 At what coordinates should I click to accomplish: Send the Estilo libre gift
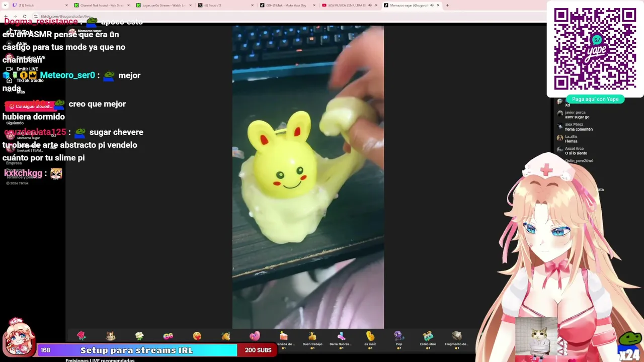click(428, 339)
